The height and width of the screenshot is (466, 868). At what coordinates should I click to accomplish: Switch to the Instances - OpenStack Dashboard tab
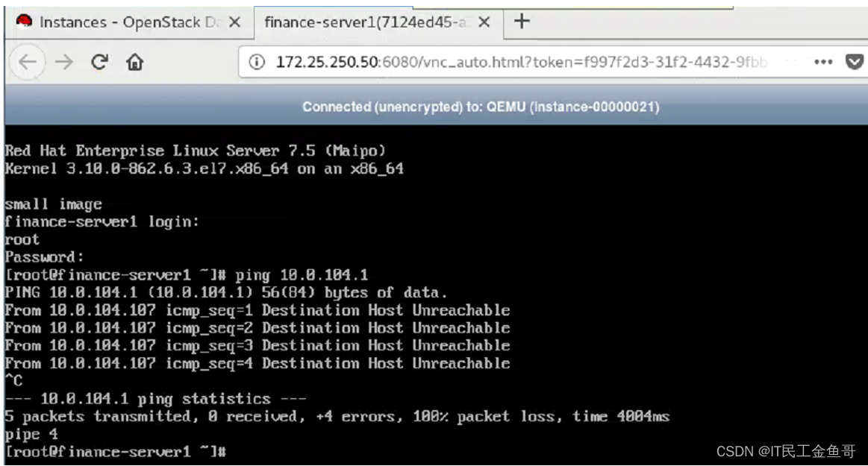click(129, 22)
